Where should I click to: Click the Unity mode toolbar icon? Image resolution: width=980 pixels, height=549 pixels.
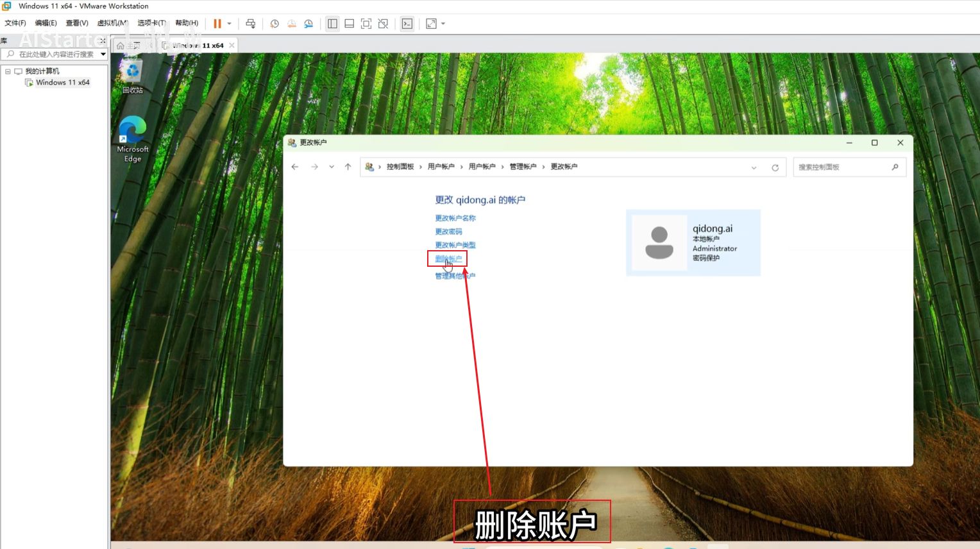click(383, 24)
